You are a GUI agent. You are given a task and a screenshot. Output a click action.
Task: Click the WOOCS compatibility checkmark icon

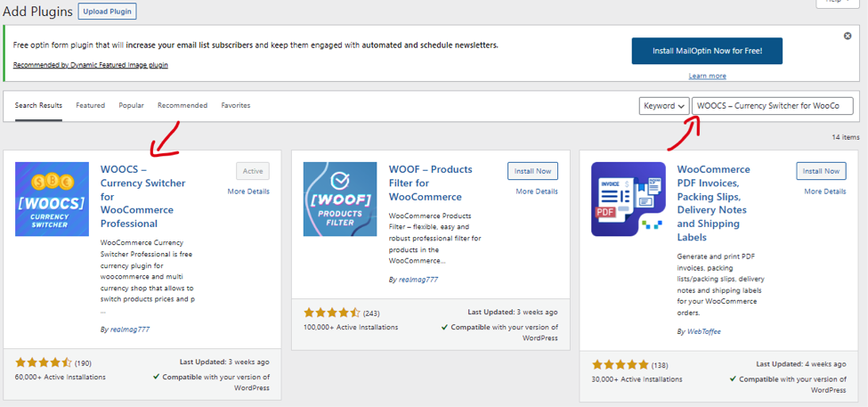pos(156,377)
